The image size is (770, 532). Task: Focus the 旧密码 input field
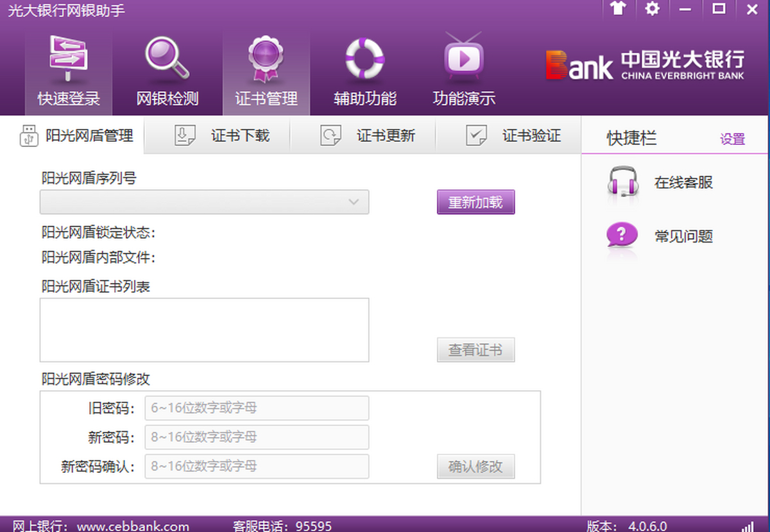tap(257, 408)
